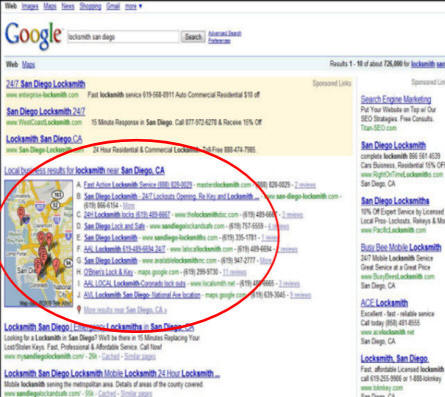
Task: Click the Google logo
Action: (x=33, y=36)
